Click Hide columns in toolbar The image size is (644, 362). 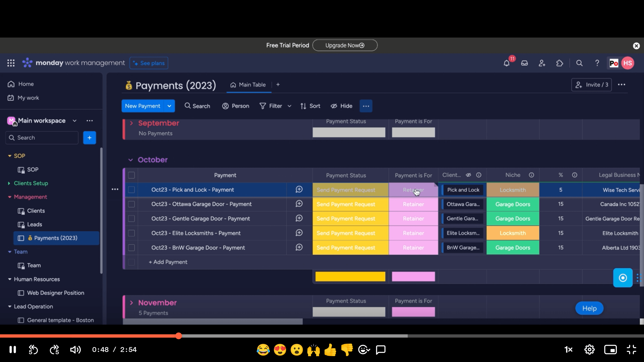pyautogui.click(x=341, y=106)
